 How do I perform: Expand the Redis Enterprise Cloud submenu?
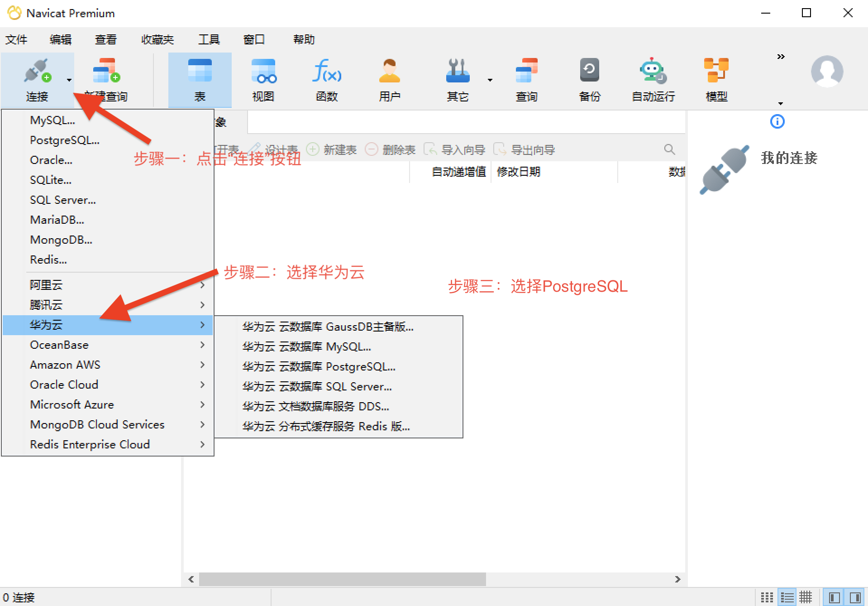pos(108,444)
